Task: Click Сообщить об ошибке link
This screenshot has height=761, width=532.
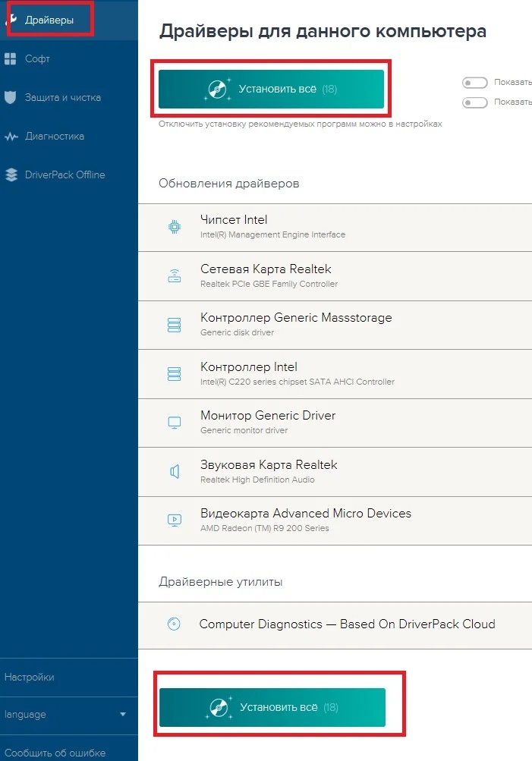Action: (x=55, y=753)
